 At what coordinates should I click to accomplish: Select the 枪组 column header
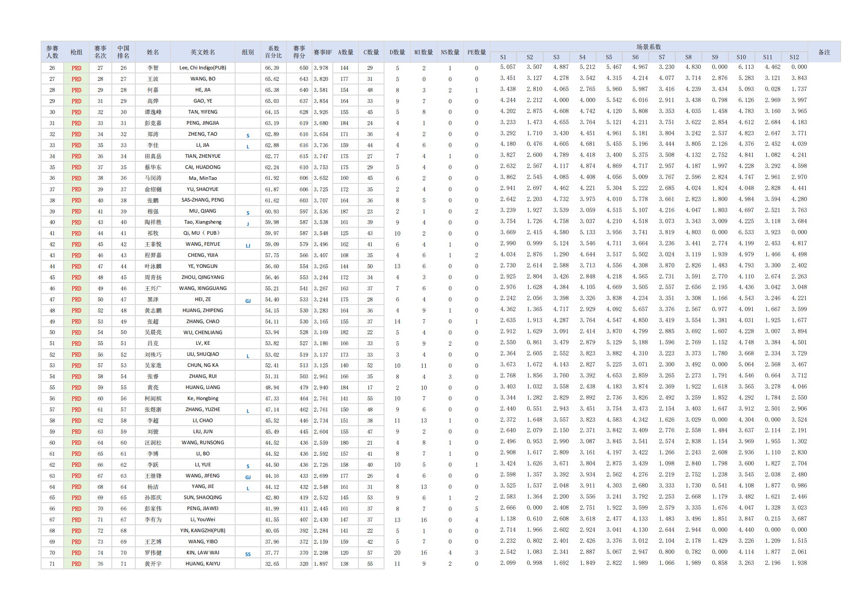coord(76,52)
